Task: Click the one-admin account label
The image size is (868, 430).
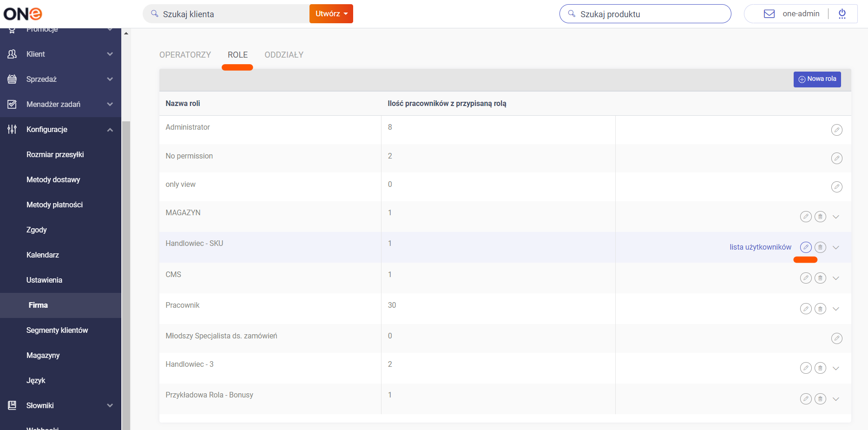Action: [801, 14]
